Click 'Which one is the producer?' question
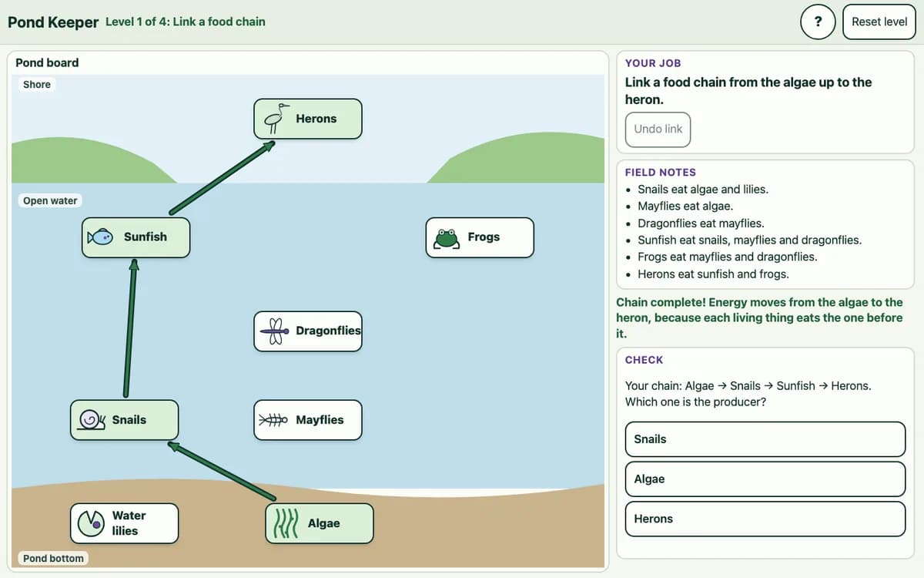The width and height of the screenshot is (924, 578). 695,402
